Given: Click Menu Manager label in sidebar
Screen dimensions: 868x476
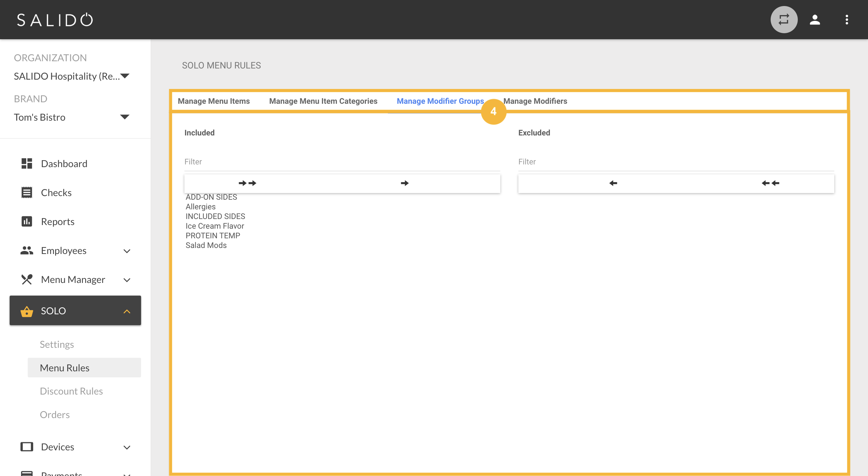Looking at the screenshot, I should 73,280.
